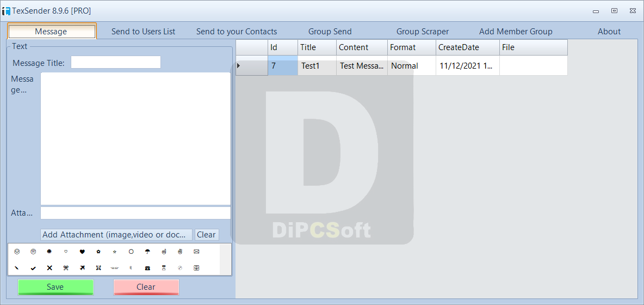Sort by the Title column header
The width and height of the screenshot is (644, 305).
point(317,47)
